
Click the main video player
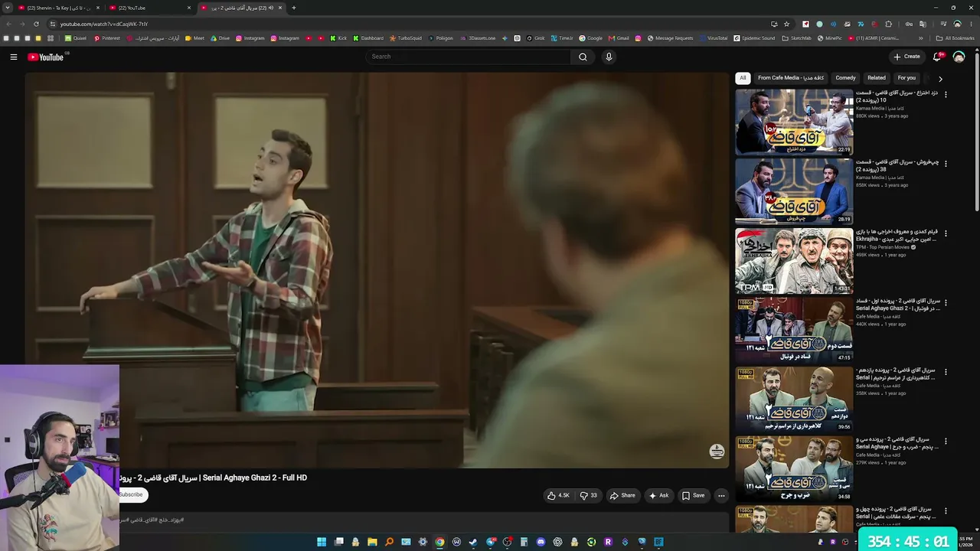coord(377,269)
